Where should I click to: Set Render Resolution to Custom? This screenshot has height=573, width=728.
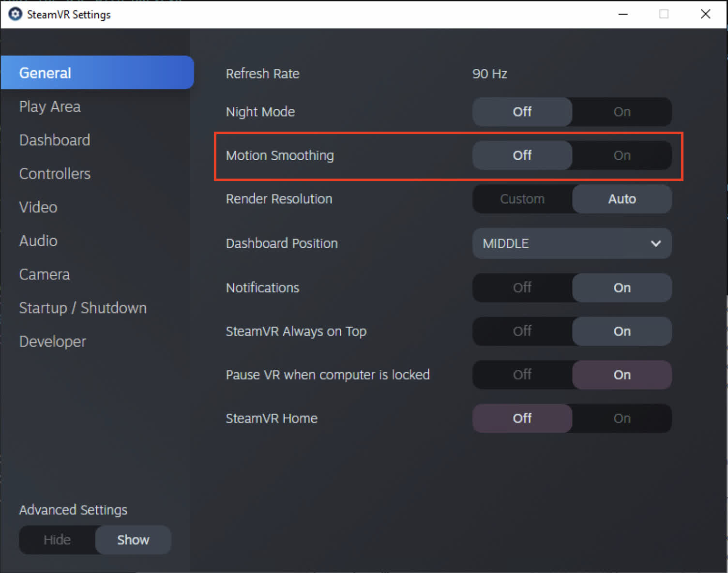point(522,199)
